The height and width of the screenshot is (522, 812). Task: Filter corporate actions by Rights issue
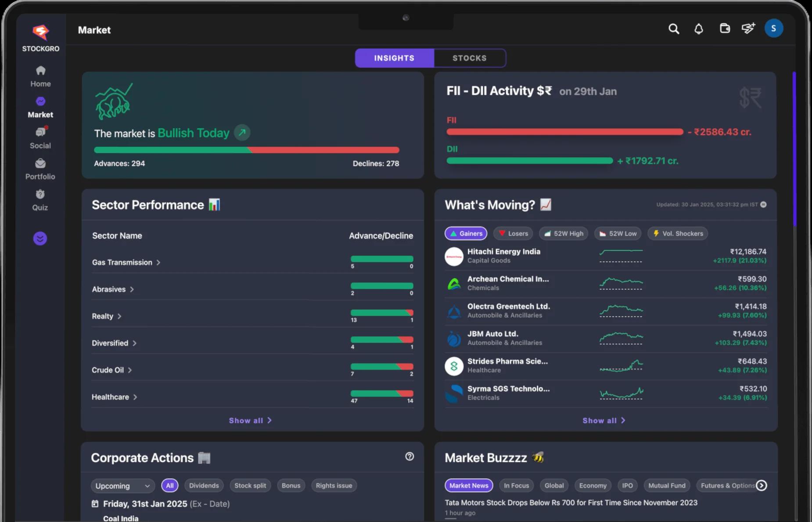[334, 486]
